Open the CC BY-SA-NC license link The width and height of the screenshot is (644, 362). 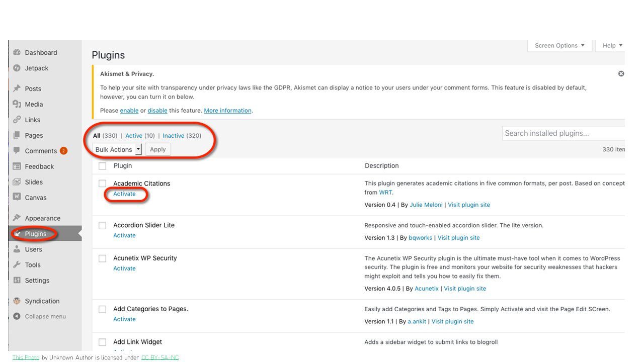point(160,357)
